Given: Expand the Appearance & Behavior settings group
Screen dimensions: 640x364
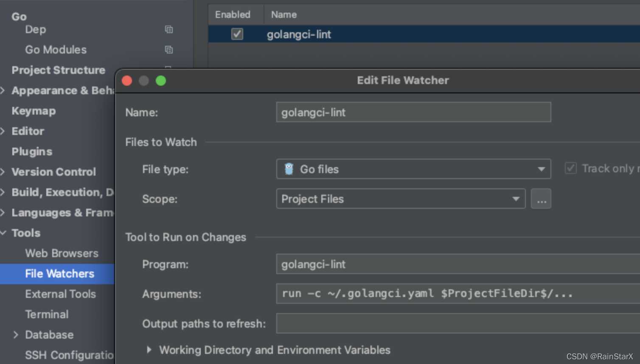Looking at the screenshot, I should [3, 90].
